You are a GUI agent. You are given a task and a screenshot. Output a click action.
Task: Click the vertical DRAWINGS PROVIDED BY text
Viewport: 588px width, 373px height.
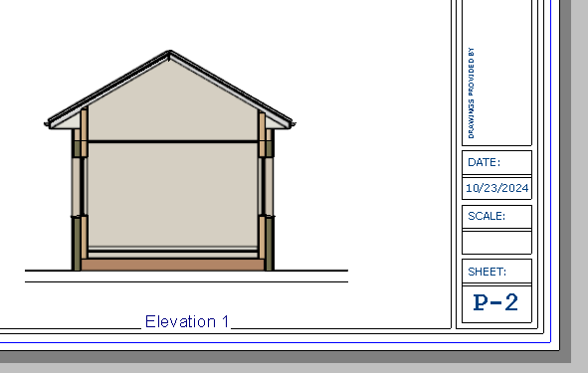471,93
